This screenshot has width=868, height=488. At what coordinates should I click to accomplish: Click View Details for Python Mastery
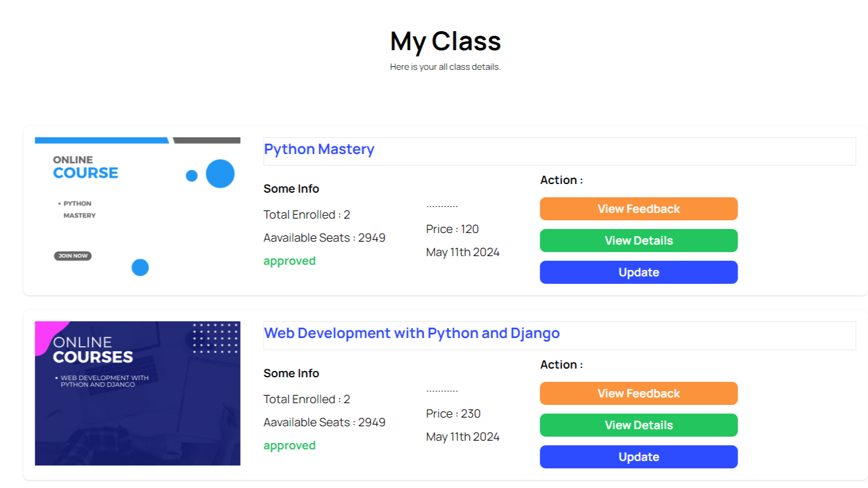[x=638, y=241]
